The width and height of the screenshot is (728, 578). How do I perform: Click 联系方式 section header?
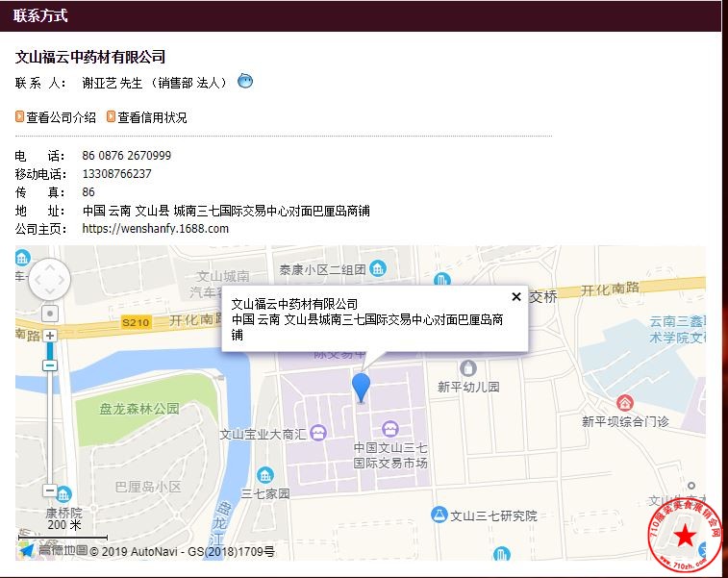tap(40, 15)
